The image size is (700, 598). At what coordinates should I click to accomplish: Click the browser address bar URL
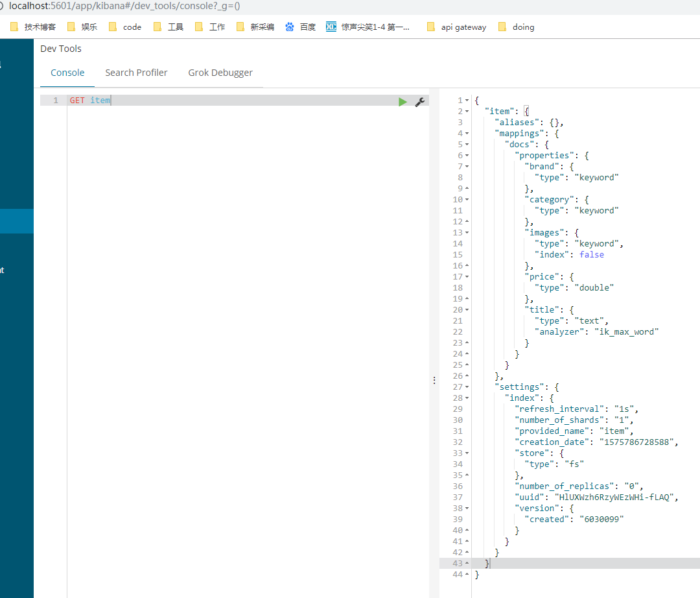pos(124,6)
